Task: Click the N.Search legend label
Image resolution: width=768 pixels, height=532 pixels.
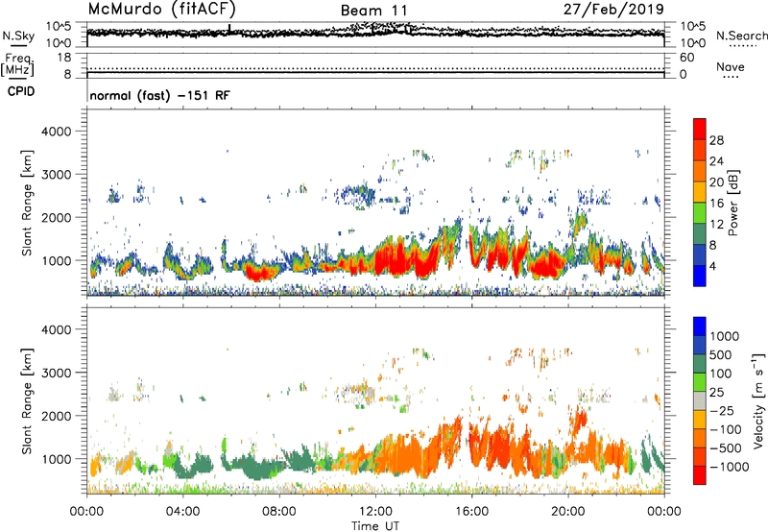Action: 741,36
